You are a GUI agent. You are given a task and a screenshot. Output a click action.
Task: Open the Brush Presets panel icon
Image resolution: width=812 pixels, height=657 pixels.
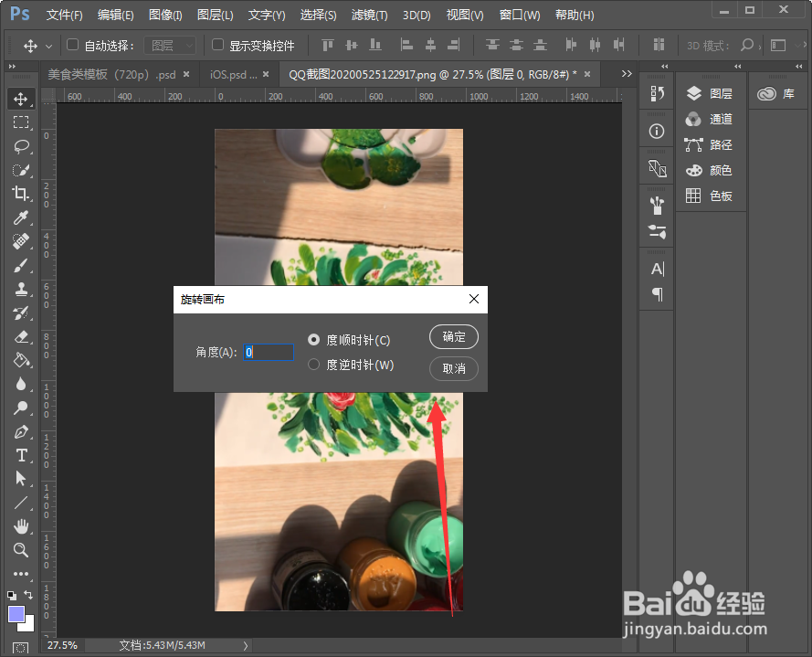(x=657, y=206)
